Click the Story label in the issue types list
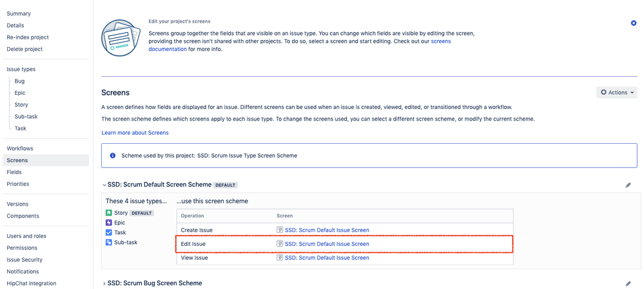Screen dimensions: 644x289 (x=121, y=213)
